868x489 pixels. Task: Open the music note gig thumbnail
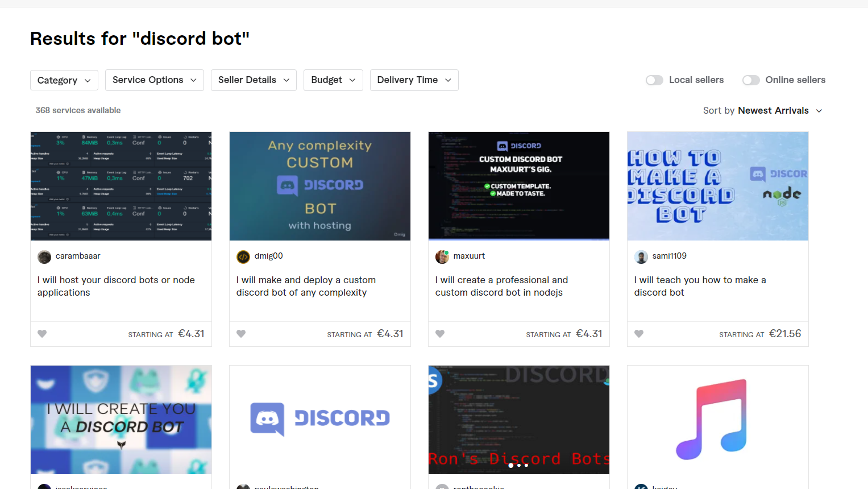click(x=717, y=420)
